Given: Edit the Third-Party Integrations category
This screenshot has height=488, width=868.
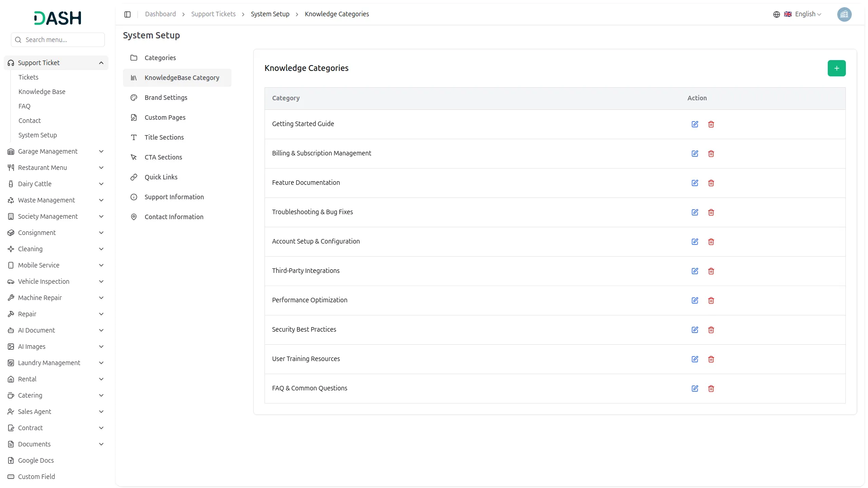Looking at the screenshot, I should [x=695, y=271].
